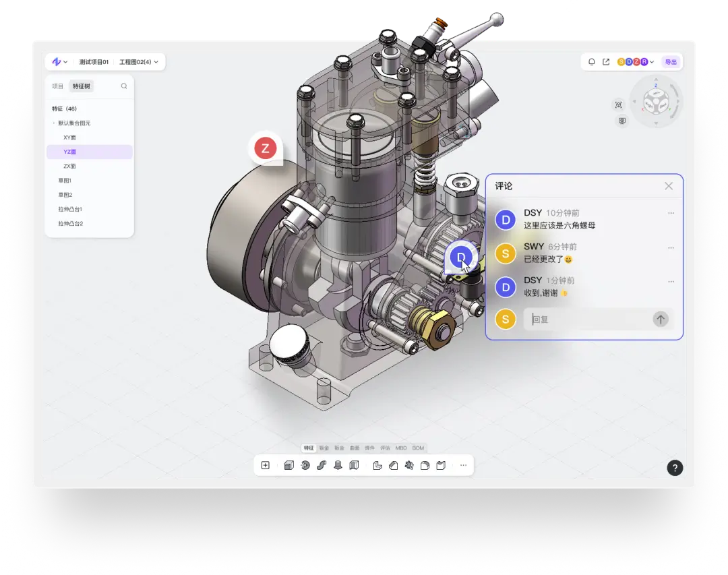Click the down arrow on view navigator
This screenshot has width=728, height=575.
[x=656, y=123]
